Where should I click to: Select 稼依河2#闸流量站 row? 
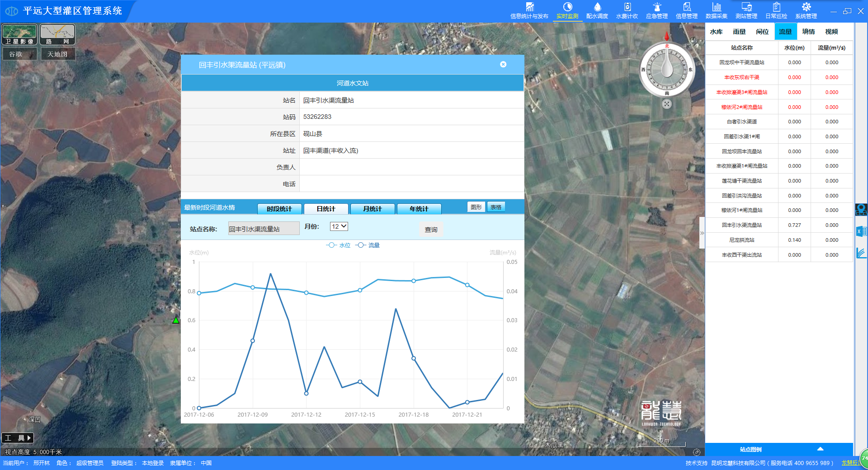coord(779,107)
